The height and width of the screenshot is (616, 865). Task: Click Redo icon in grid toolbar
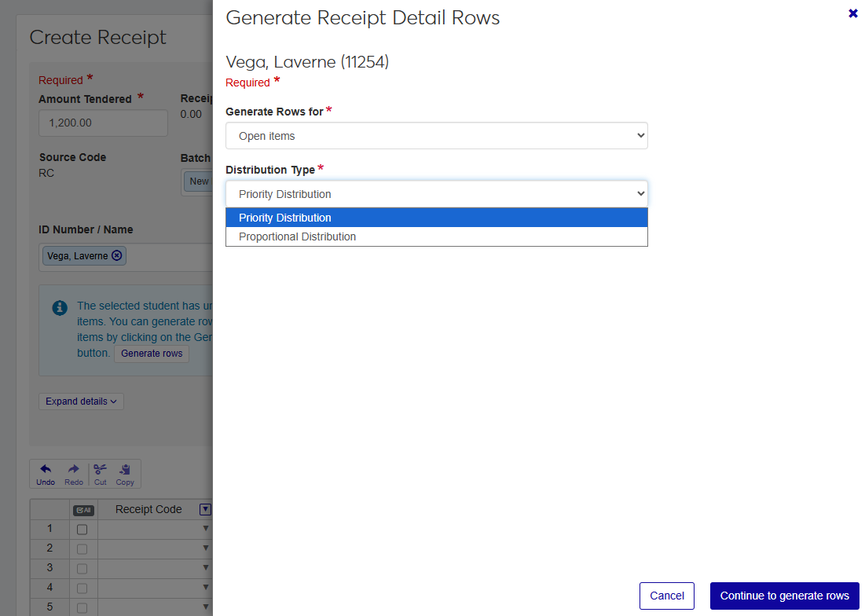click(73, 475)
